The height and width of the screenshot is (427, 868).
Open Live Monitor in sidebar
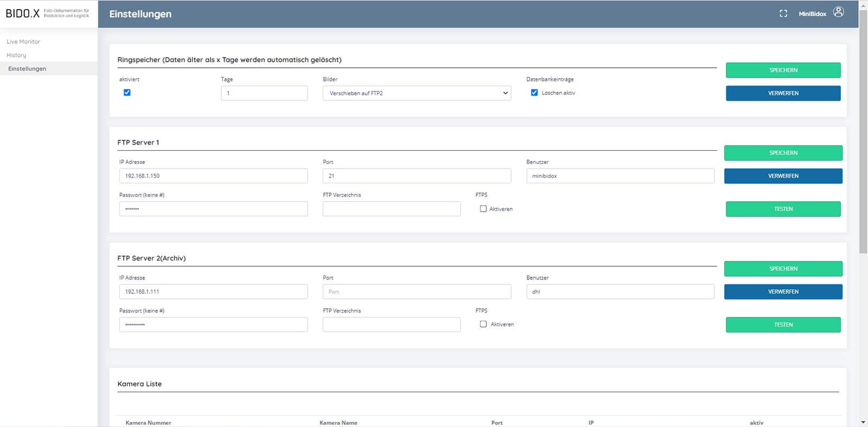[23, 42]
